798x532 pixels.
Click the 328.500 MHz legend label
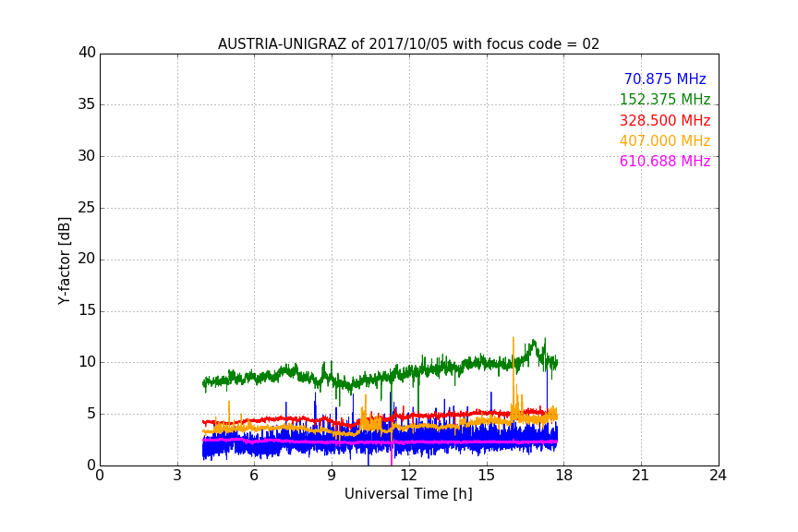tap(665, 120)
